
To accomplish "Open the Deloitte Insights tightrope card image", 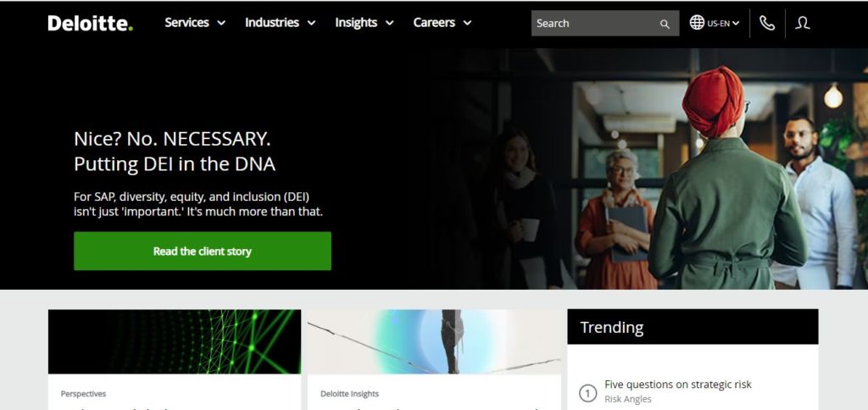I will (x=434, y=341).
